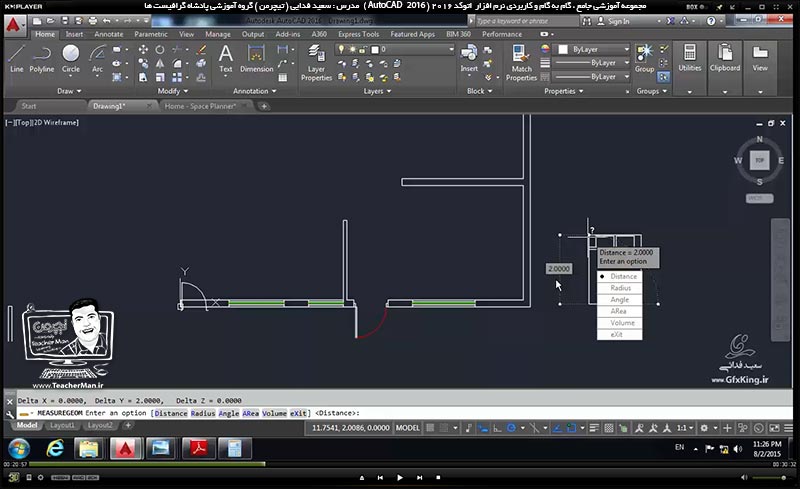Switch to the Start file tab
The image size is (800, 489).
29,106
